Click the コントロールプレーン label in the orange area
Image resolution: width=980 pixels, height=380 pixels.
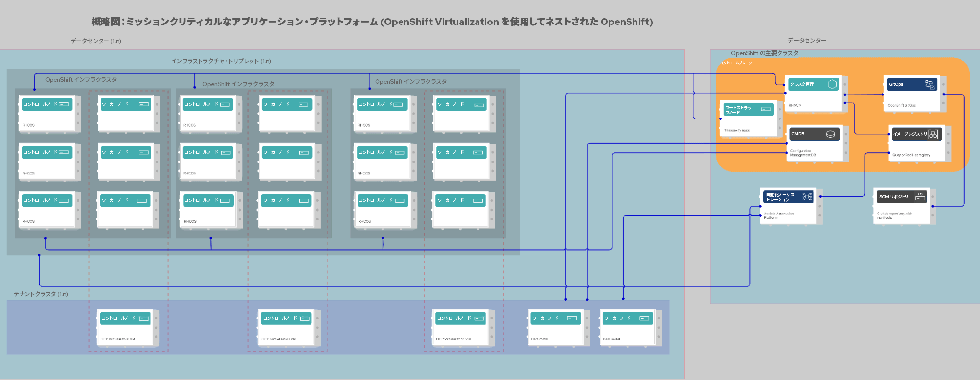point(735,63)
